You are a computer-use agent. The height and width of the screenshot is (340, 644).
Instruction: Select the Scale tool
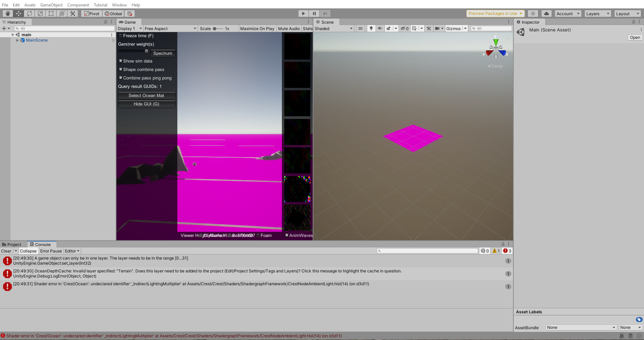click(x=40, y=14)
